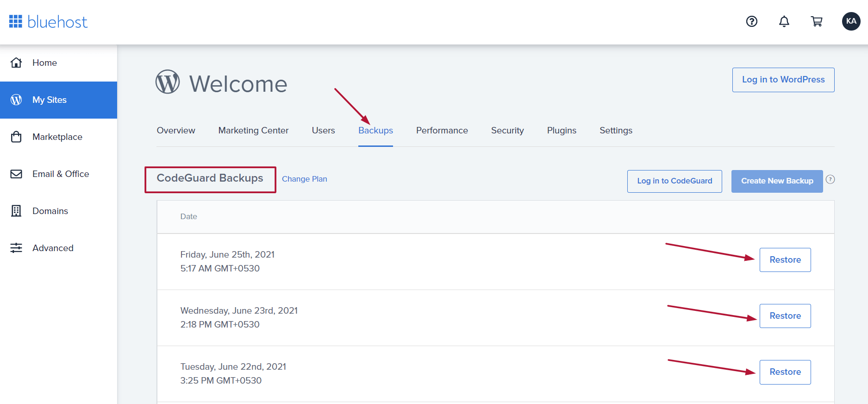
Task: Click the Create New Backup button
Action: coord(776,181)
